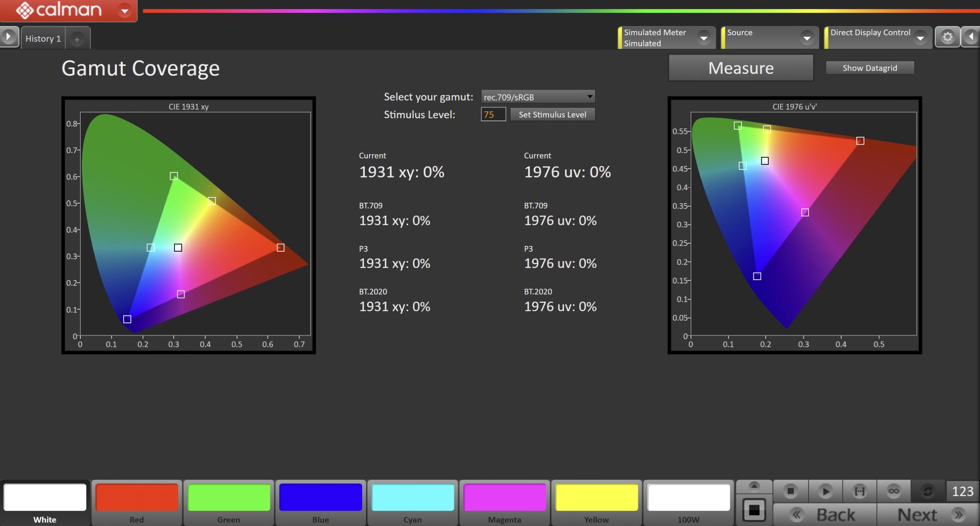This screenshot has width=980, height=526.
Task: Expand the Direct Display Control dropdown
Action: coord(920,38)
